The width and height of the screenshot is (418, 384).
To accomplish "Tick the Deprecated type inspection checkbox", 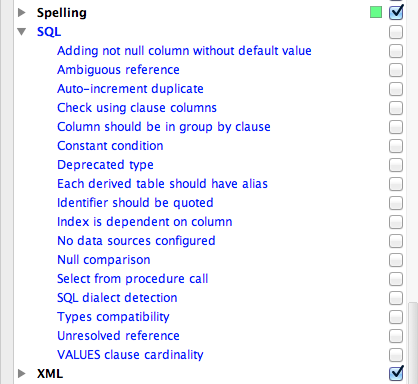I will (396, 165).
